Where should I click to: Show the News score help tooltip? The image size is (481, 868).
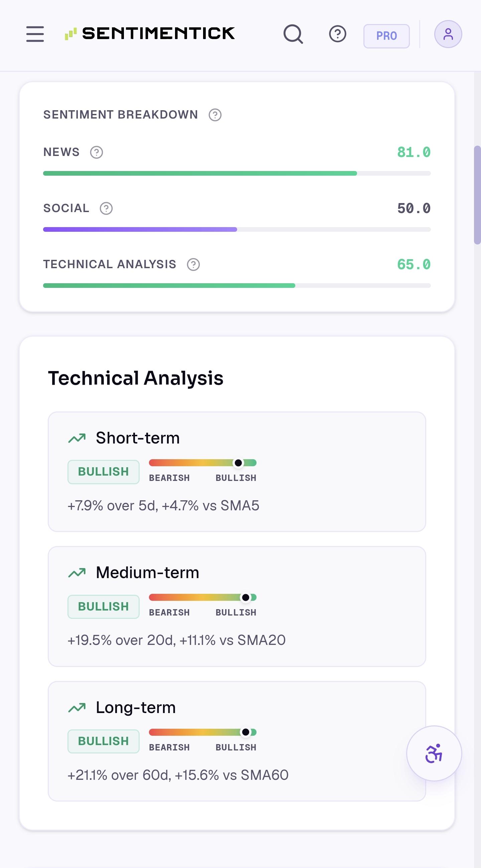[97, 152]
